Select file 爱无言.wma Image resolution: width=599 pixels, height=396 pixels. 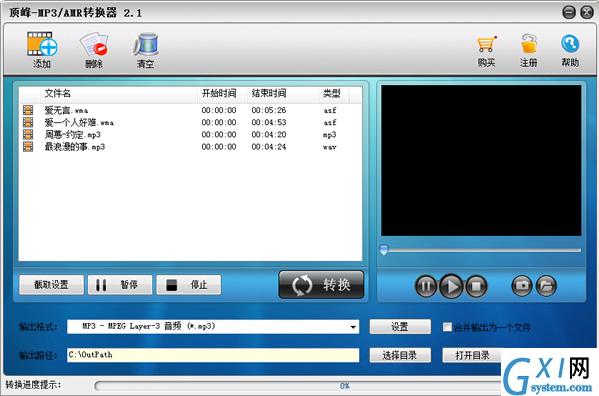66,111
